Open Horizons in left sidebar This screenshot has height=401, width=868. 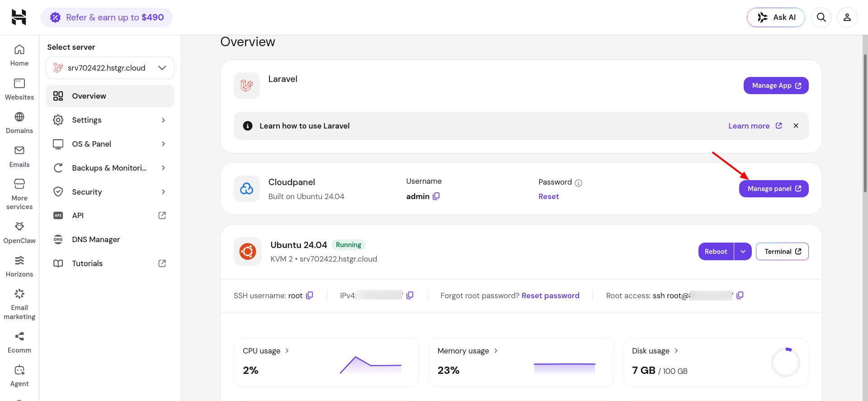19,267
